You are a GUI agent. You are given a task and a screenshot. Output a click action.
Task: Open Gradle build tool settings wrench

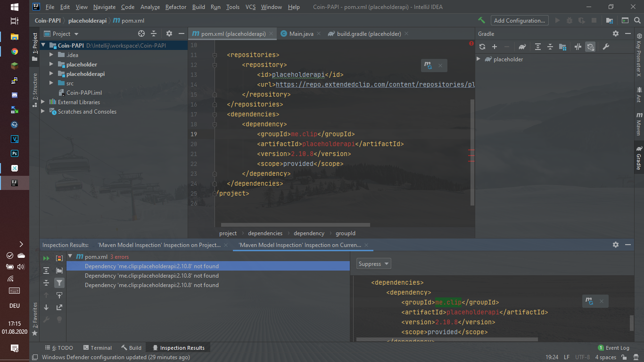point(606,47)
